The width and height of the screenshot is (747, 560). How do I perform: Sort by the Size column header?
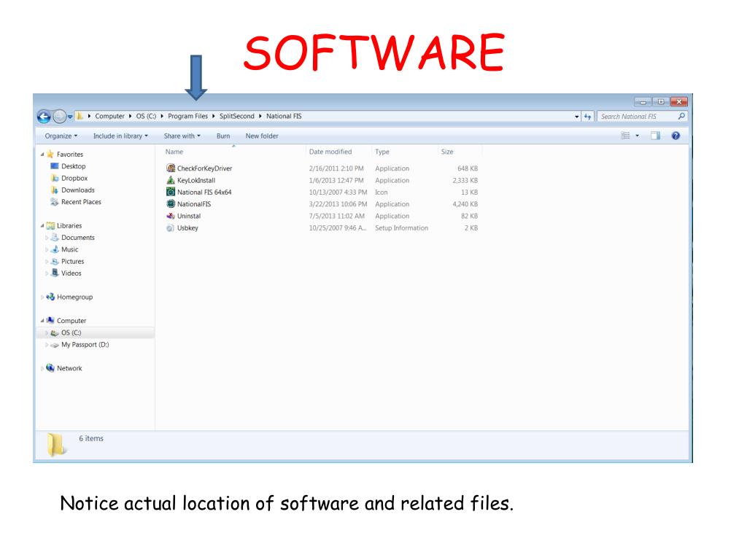[x=447, y=152]
